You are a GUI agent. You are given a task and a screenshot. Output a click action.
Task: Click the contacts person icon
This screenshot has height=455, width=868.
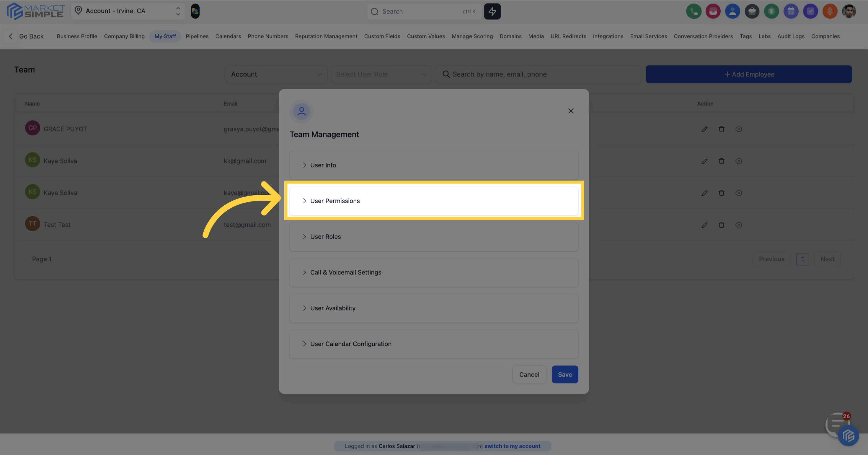tap(732, 11)
